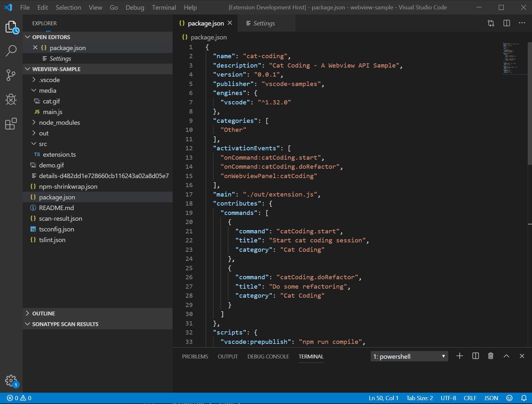Click the Split Editor icon
This screenshot has width=532, height=404.
(506, 23)
